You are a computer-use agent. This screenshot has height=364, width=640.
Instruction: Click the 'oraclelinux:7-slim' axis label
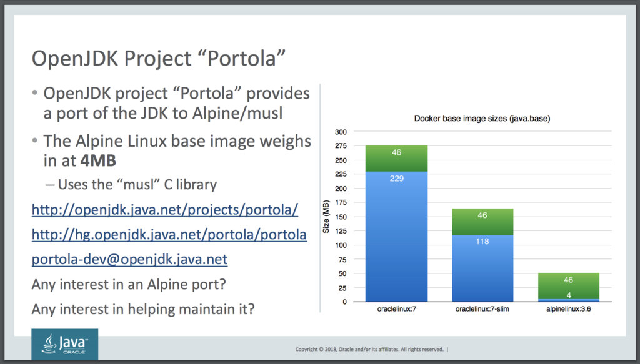pos(482,309)
